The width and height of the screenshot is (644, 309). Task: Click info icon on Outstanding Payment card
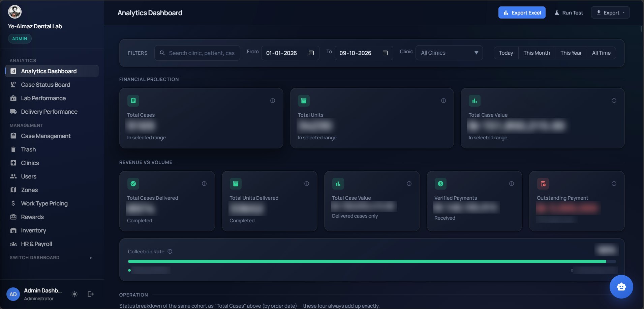click(614, 184)
